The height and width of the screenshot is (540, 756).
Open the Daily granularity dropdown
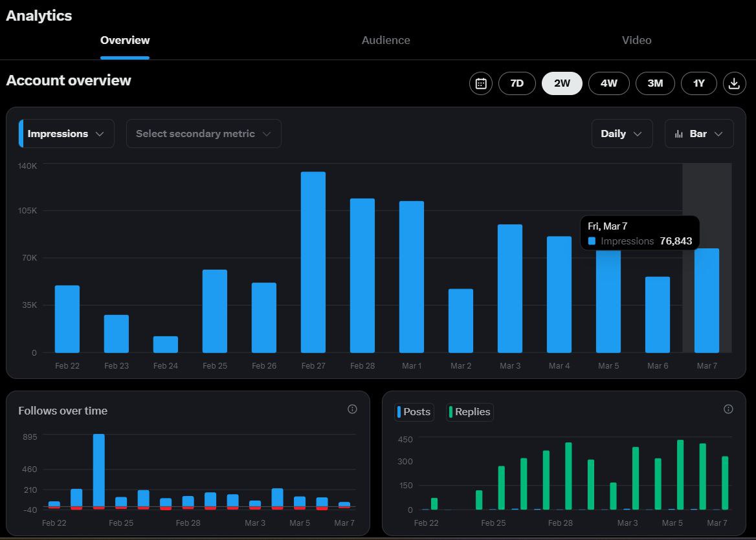coord(621,134)
